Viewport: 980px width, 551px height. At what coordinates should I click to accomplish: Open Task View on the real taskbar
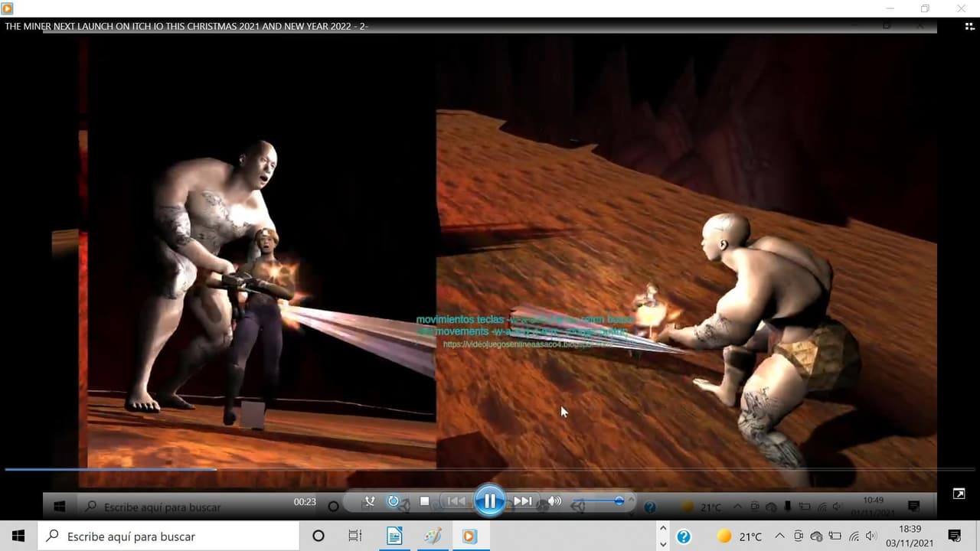pyautogui.click(x=354, y=536)
